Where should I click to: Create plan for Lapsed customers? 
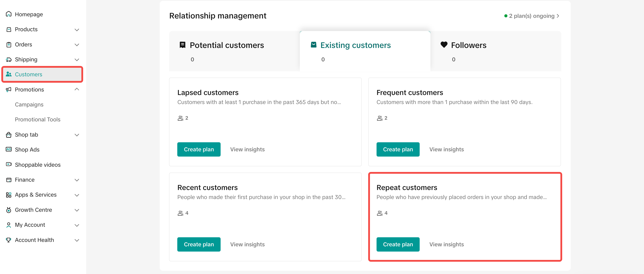199,149
